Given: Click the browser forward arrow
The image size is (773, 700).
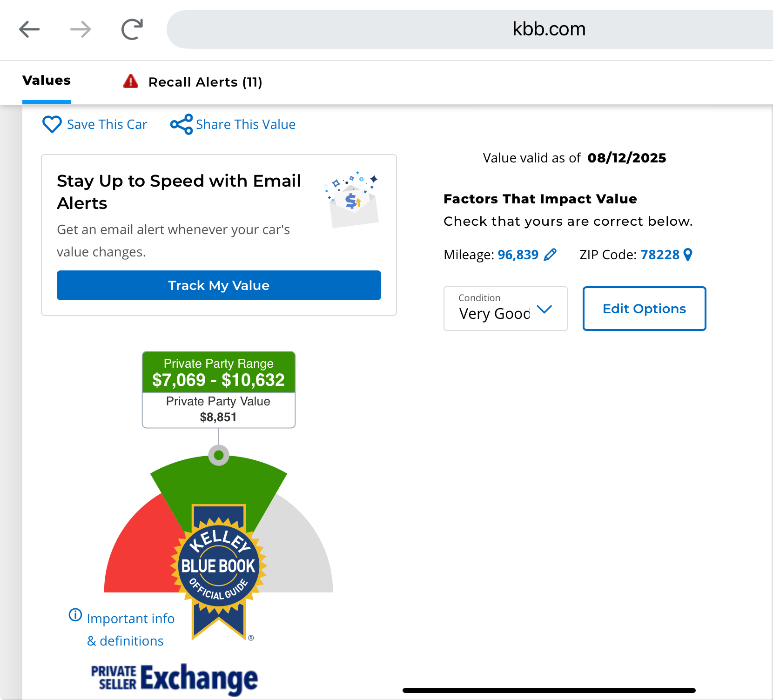Looking at the screenshot, I should click(81, 29).
